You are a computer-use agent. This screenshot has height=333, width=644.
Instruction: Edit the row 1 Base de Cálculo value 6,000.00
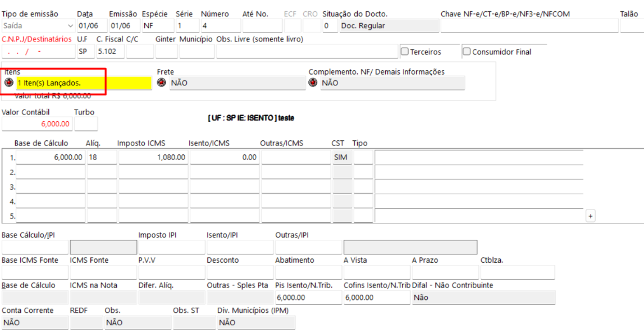pos(51,157)
